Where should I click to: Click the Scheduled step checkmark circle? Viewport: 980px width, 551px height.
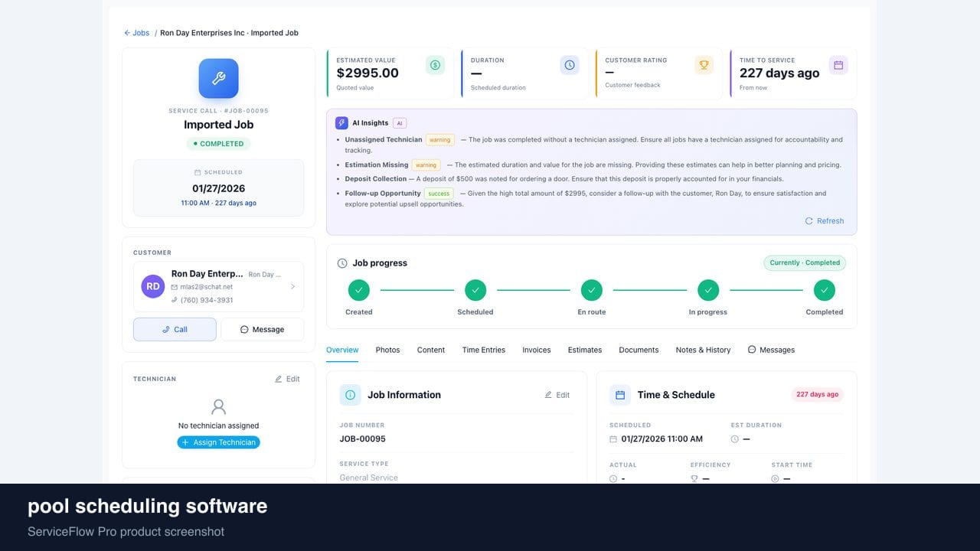[x=475, y=290]
